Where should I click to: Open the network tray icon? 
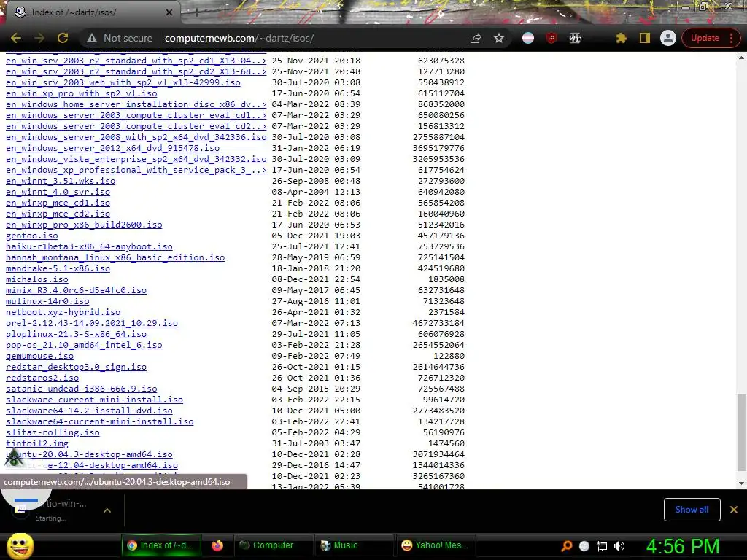602,546
